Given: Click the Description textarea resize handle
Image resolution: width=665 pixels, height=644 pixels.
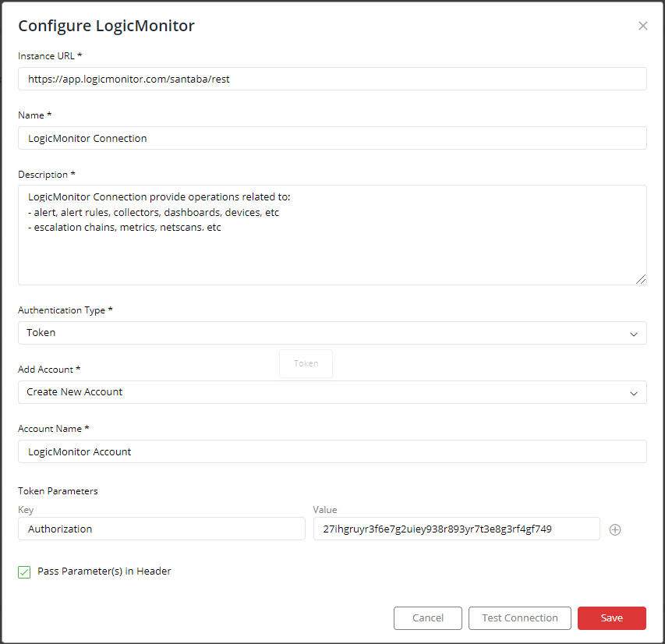Looking at the screenshot, I should click(641, 279).
